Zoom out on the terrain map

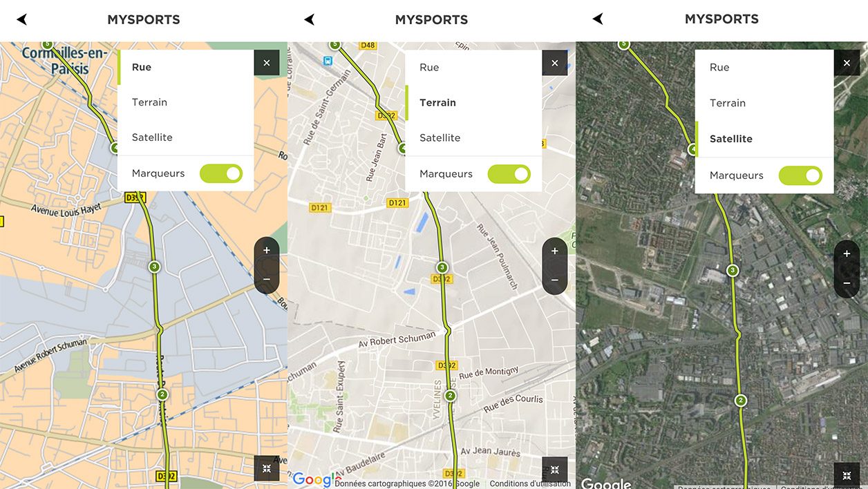pyautogui.click(x=554, y=280)
